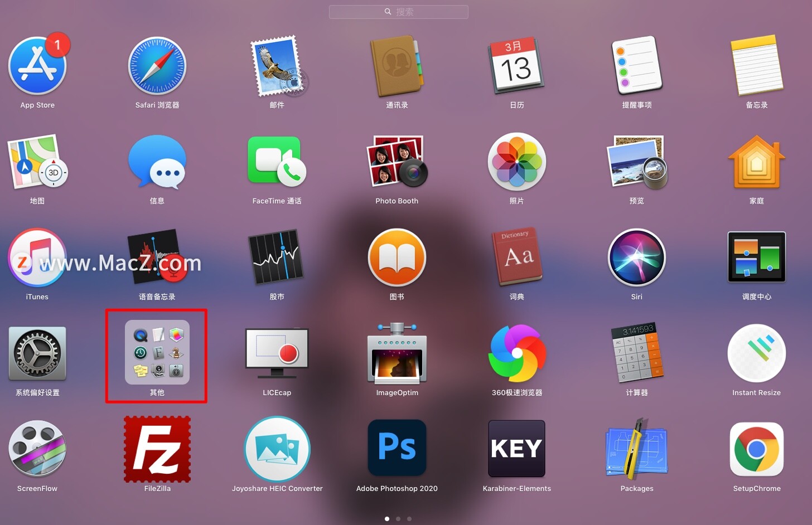812x525 pixels.
Task: Click the Launchpad 搜索 search field
Action: (399, 12)
